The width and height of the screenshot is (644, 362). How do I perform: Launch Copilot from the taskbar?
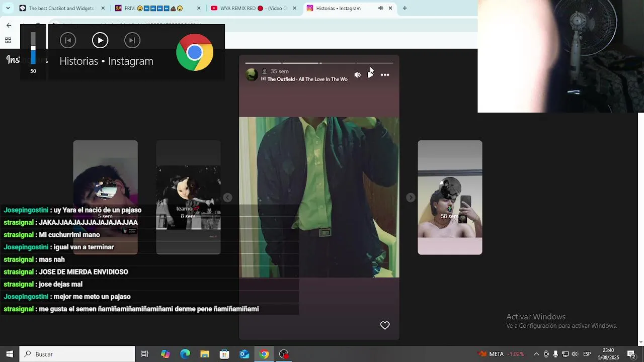[165, 354]
